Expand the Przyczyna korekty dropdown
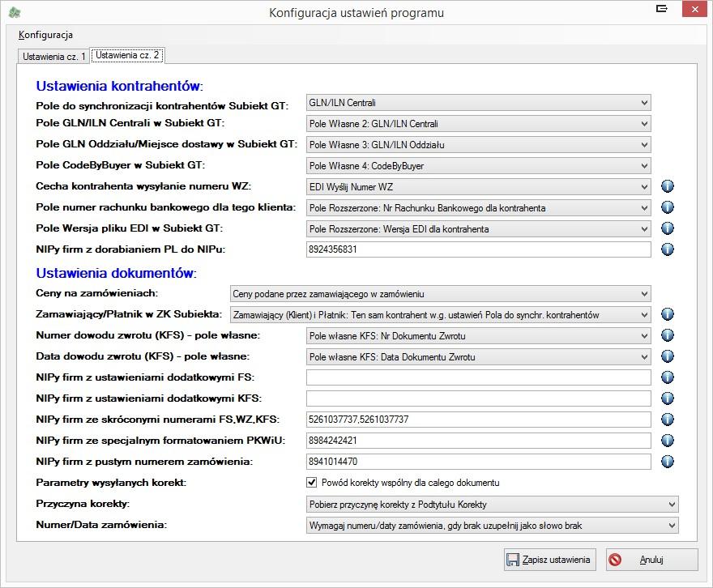Viewport: 713px width, 588px height. [492, 505]
